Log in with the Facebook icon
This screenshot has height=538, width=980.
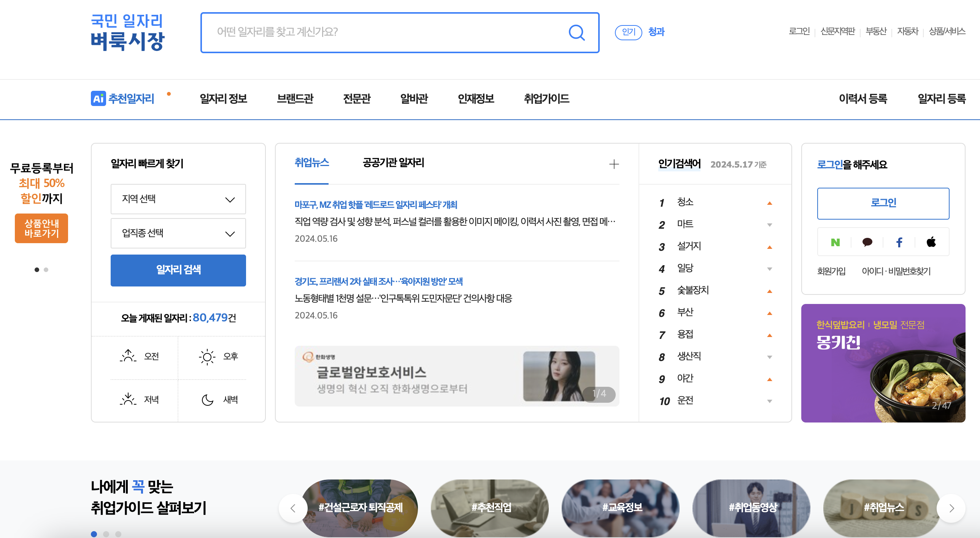(899, 242)
